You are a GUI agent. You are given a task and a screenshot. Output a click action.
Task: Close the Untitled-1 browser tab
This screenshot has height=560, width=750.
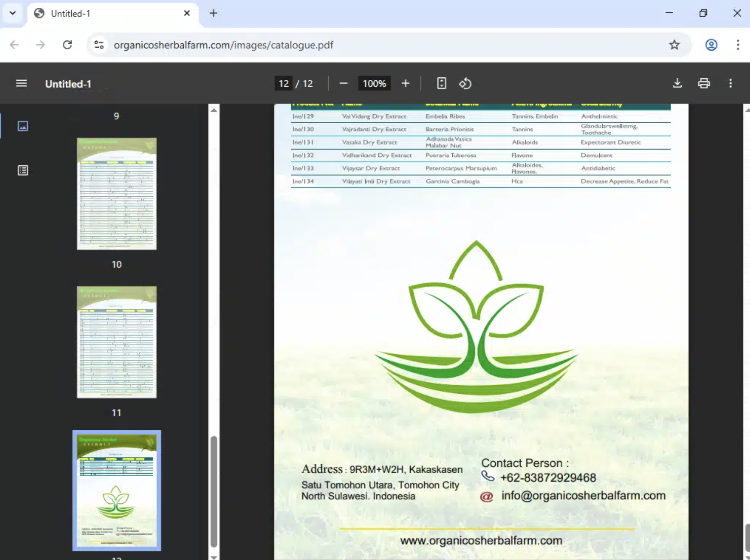(187, 13)
